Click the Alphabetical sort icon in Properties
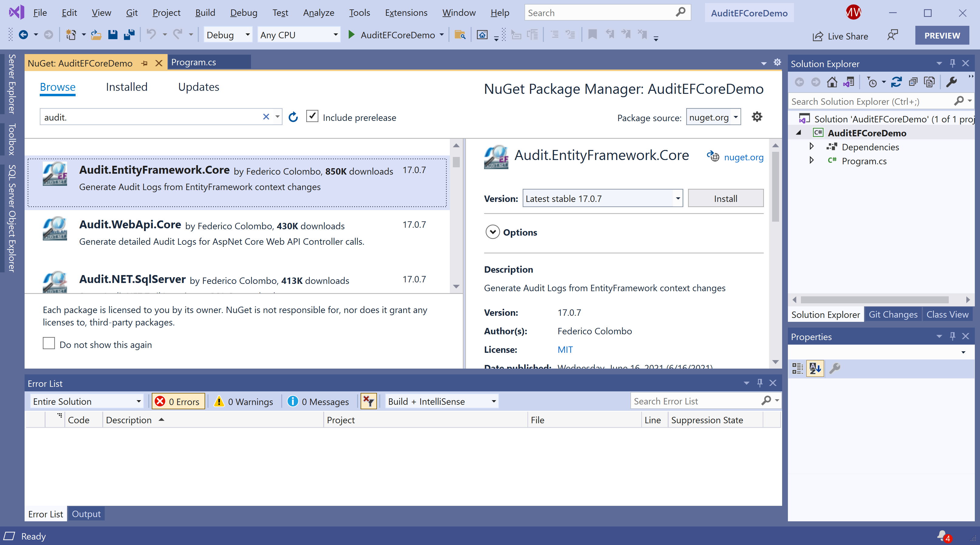 [815, 368]
